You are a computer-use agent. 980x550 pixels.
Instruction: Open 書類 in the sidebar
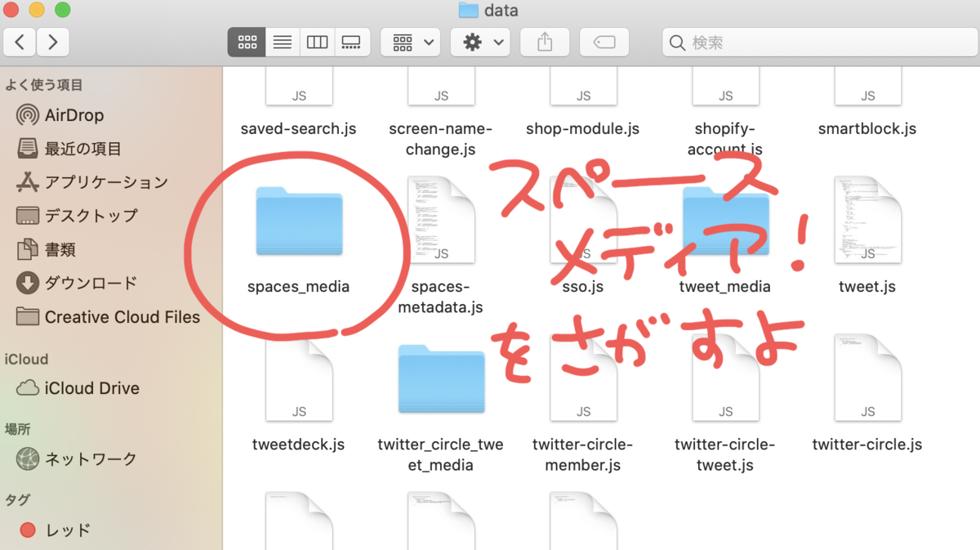coord(46,249)
